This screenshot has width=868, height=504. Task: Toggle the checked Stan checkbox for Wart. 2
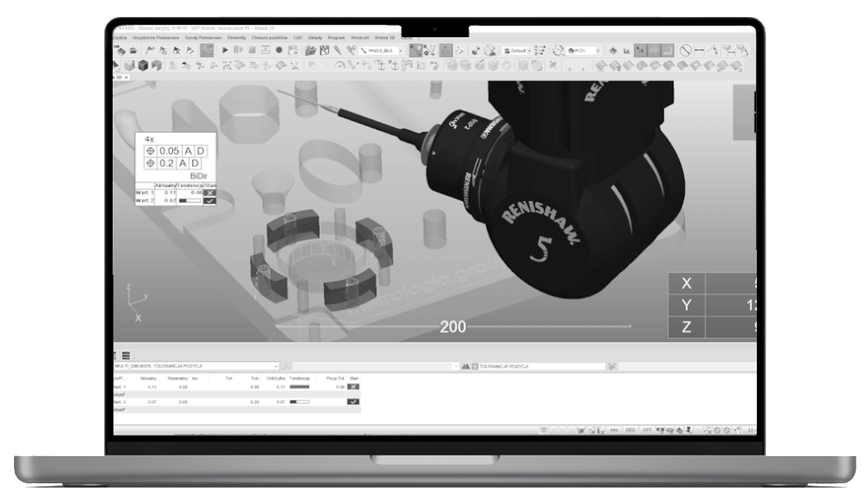click(x=353, y=401)
